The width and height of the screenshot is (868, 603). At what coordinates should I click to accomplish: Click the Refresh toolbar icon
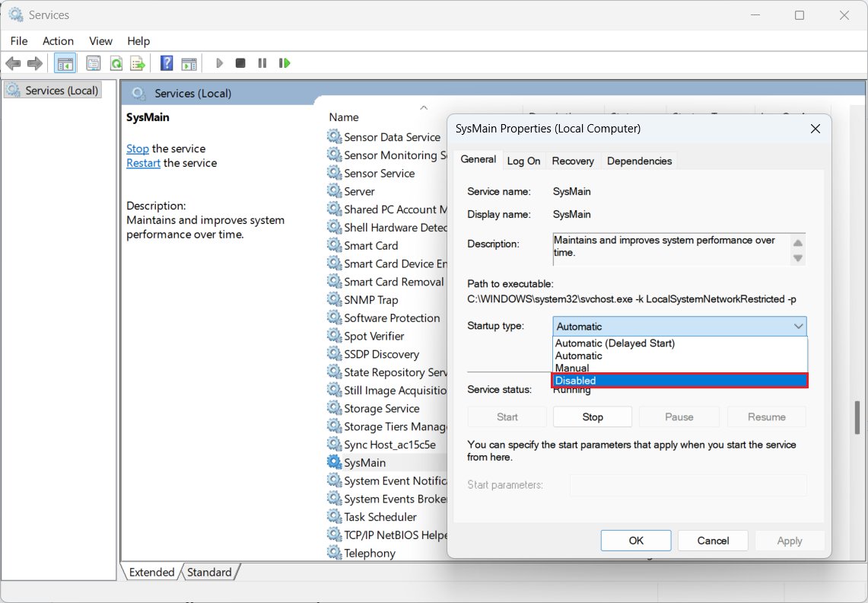(116, 63)
